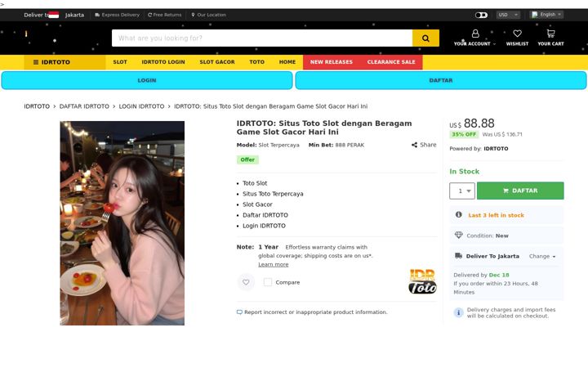Click the search input field
This screenshot has width=588, height=368.
[x=262, y=38]
